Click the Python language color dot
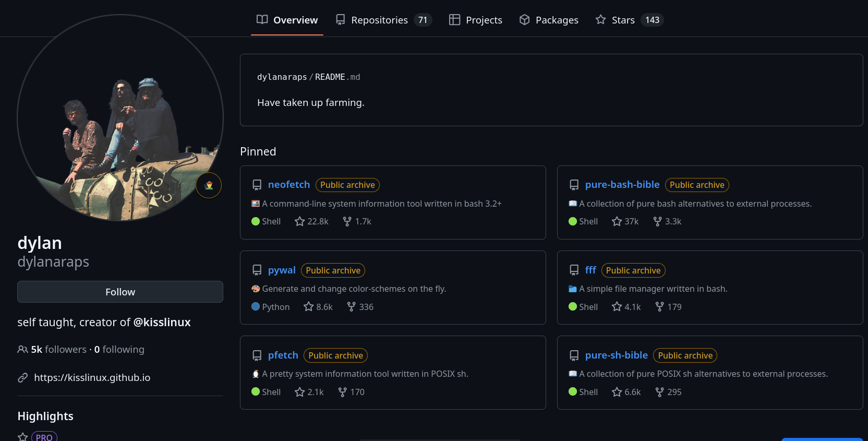The image size is (868, 441). (x=256, y=306)
